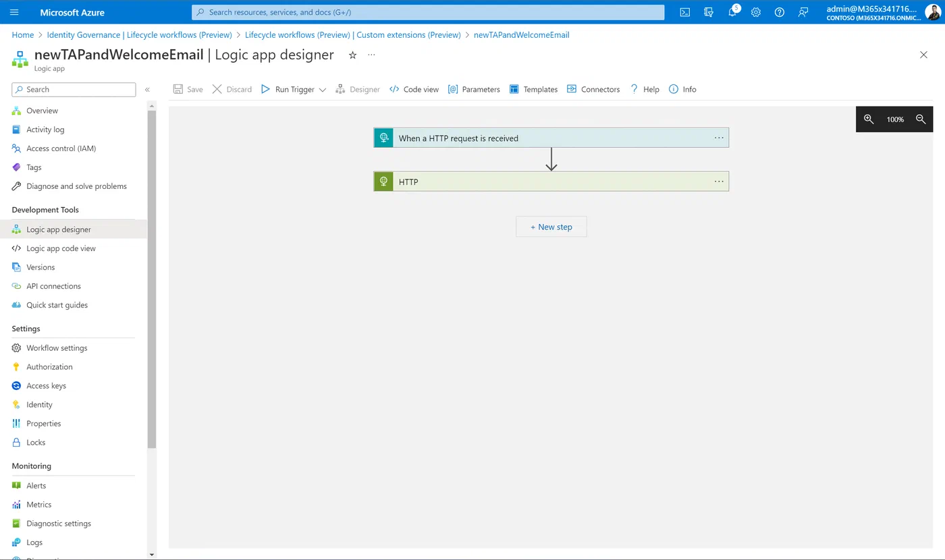Open the Help question mark in top bar
This screenshot has height=560, width=945.
(x=780, y=12)
